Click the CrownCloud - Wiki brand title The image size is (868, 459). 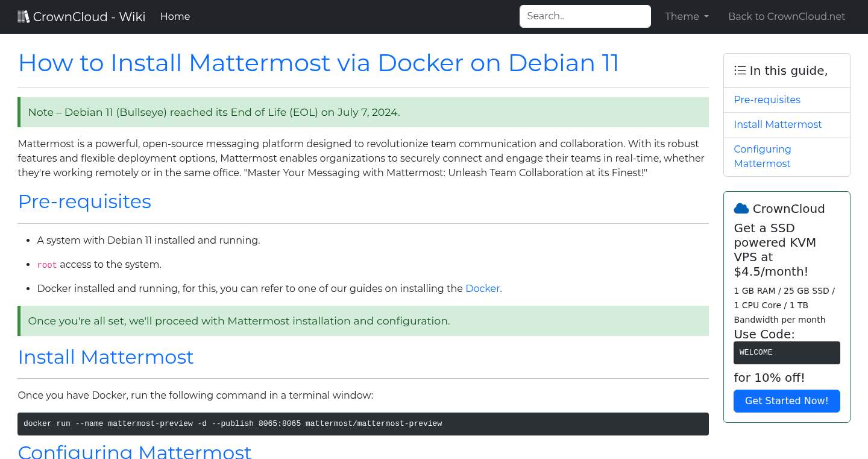click(x=89, y=17)
